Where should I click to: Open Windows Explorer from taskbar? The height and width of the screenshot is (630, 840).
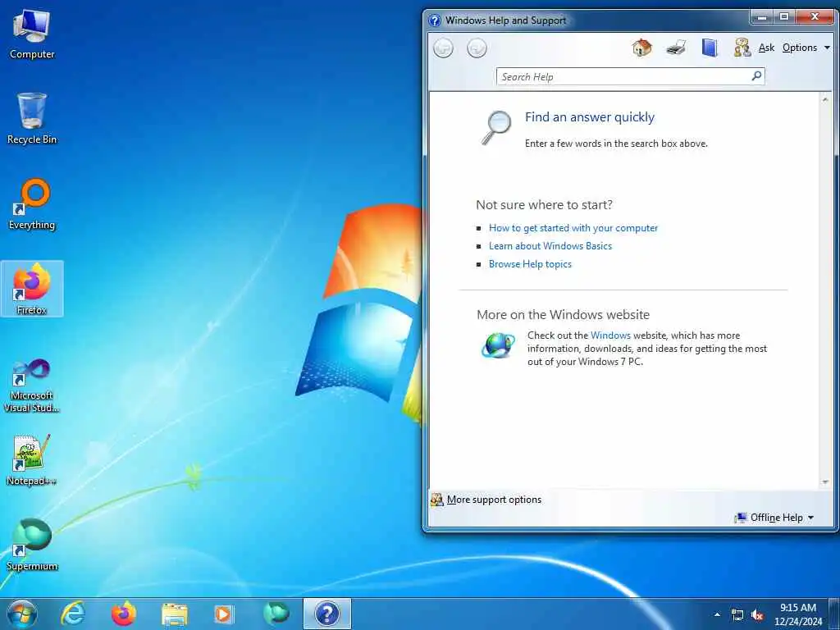pyautogui.click(x=174, y=614)
